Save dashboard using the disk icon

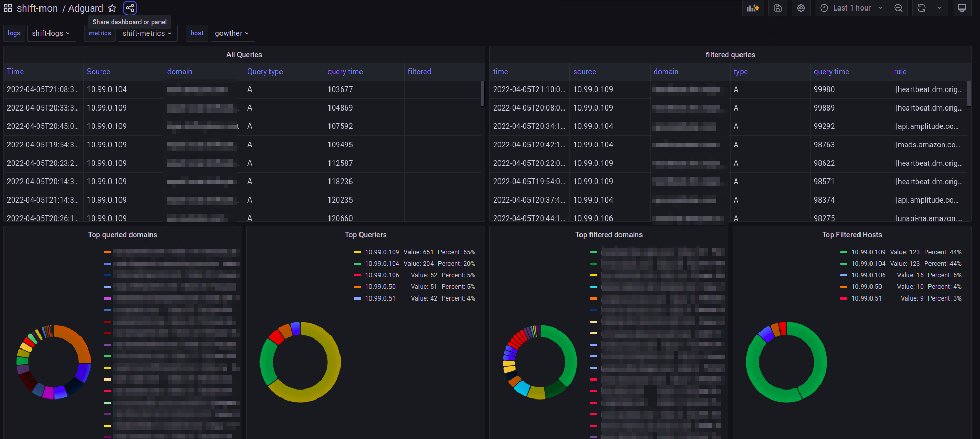click(778, 8)
